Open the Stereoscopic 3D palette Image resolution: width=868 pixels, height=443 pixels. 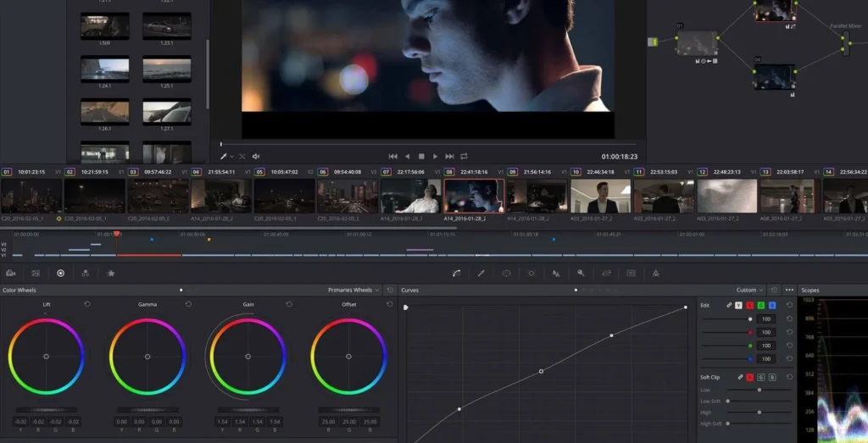pyautogui.click(x=631, y=274)
